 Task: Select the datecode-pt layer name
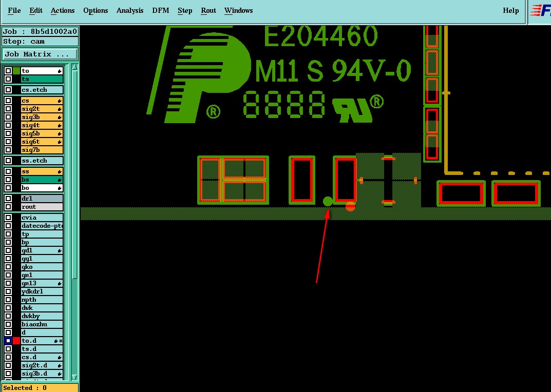click(42, 226)
